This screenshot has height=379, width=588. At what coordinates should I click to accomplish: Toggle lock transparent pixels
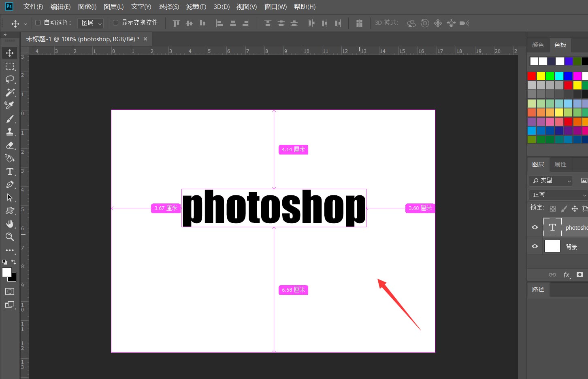[553, 209]
